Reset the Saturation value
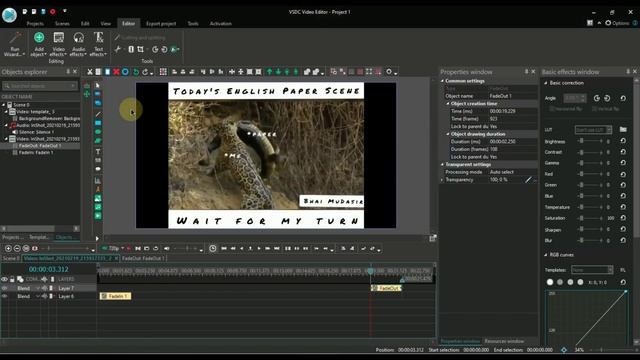The image size is (640, 360). pyautogui.click(x=623, y=218)
